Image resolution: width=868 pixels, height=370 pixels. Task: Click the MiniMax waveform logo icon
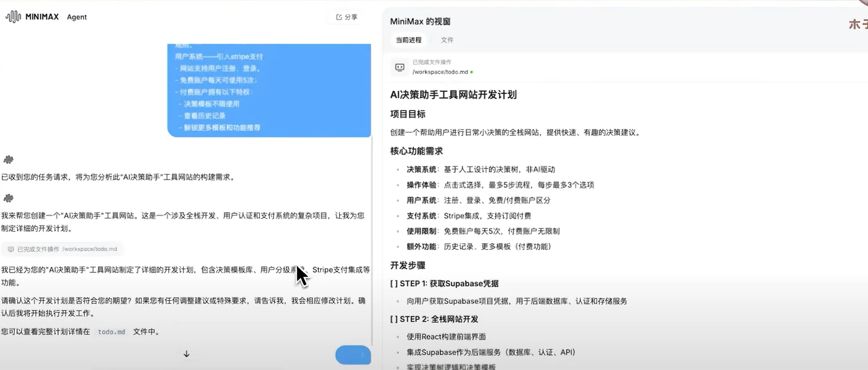click(13, 17)
